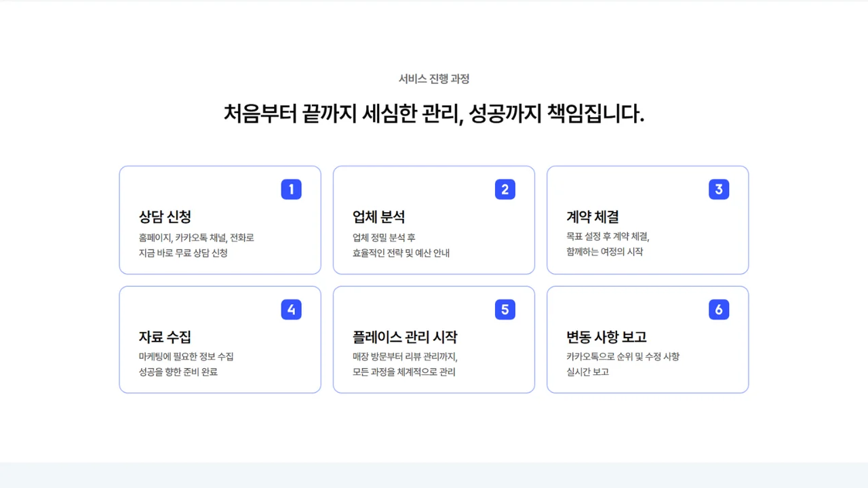Click text 목표 설정 후 계약 체결,
This screenshot has height=488, width=868.
click(x=608, y=237)
